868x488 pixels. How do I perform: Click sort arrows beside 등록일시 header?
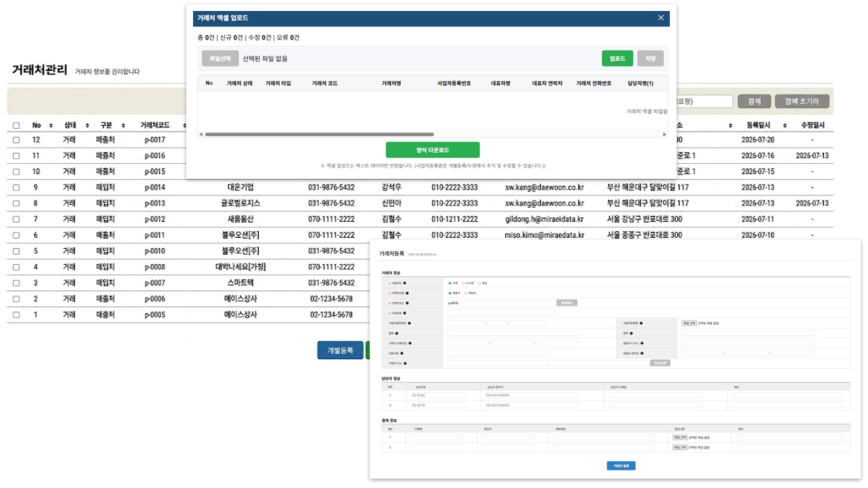coord(785,126)
